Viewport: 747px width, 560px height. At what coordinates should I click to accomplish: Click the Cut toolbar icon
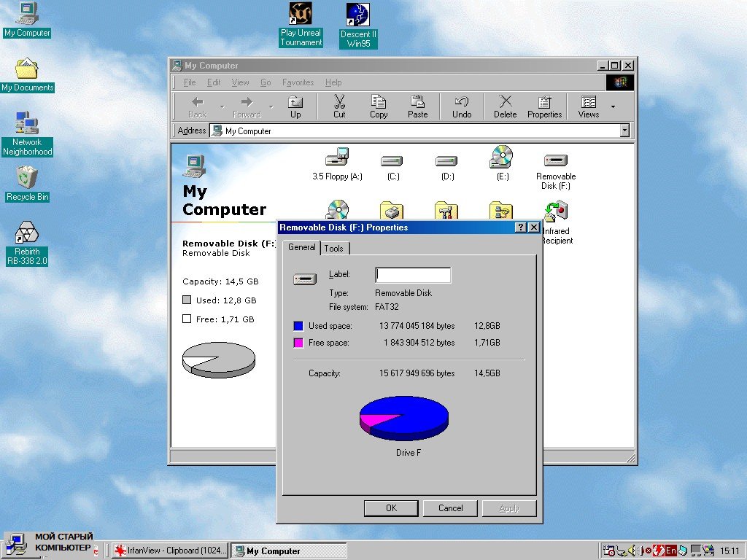click(x=339, y=106)
